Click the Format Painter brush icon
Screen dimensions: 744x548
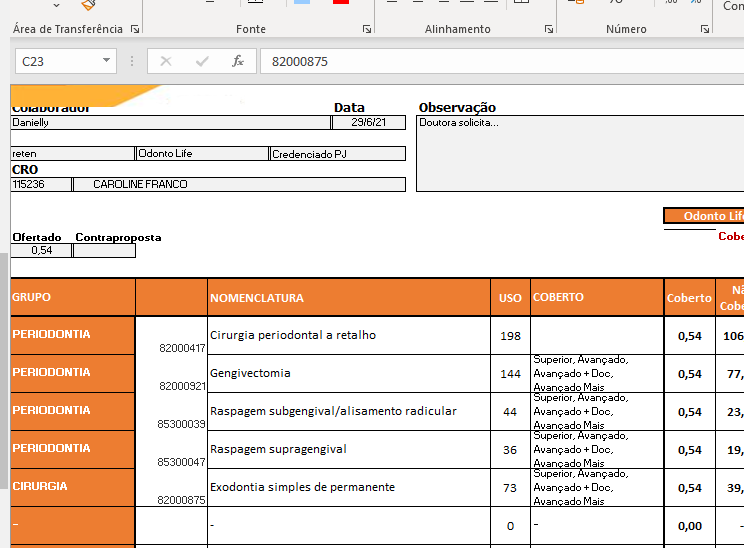point(88,5)
